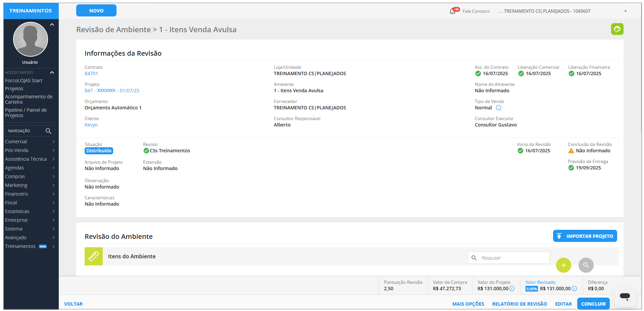The width and height of the screenshot is (644, 311).
Task: Click the Concluir button
Action: 593,304
